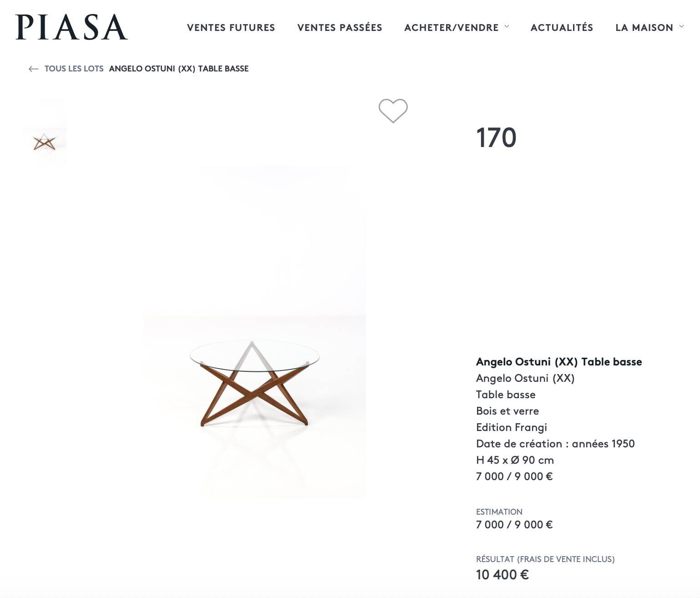
Task: Add lot to favorites with heart icon
Action: [393, 111]
